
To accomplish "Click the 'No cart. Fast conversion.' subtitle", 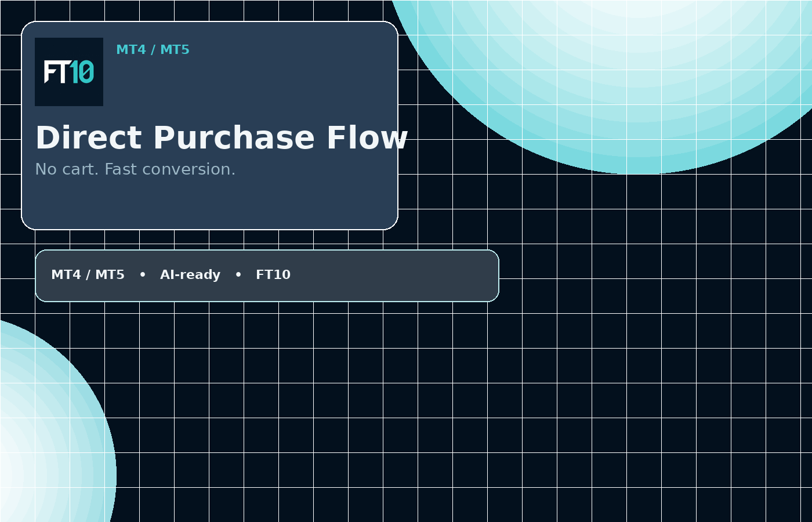I will click(135, 169).
